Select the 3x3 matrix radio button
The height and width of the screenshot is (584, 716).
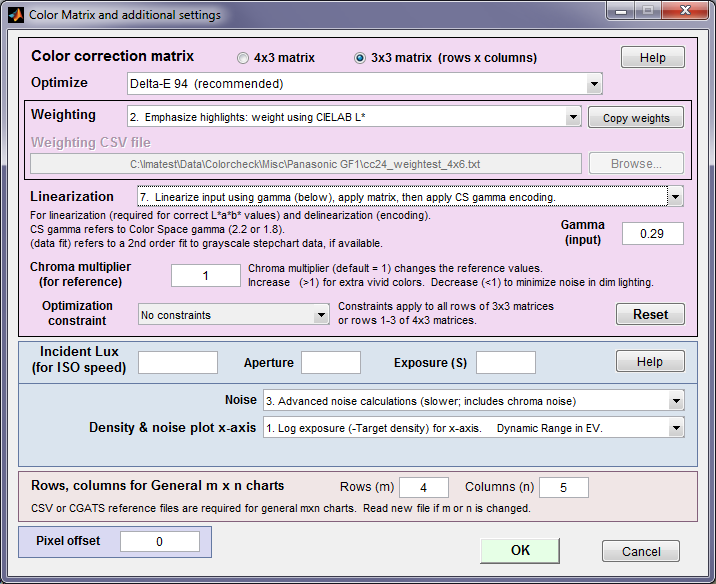point(360,58)
